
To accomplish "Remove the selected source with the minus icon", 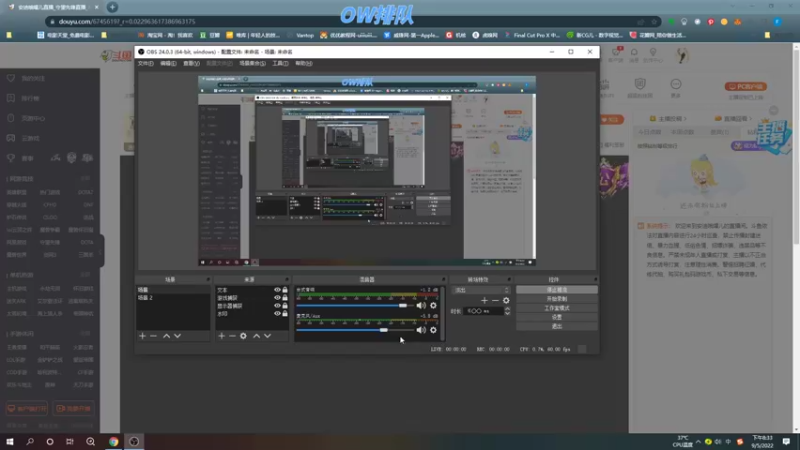I will 232,336.
